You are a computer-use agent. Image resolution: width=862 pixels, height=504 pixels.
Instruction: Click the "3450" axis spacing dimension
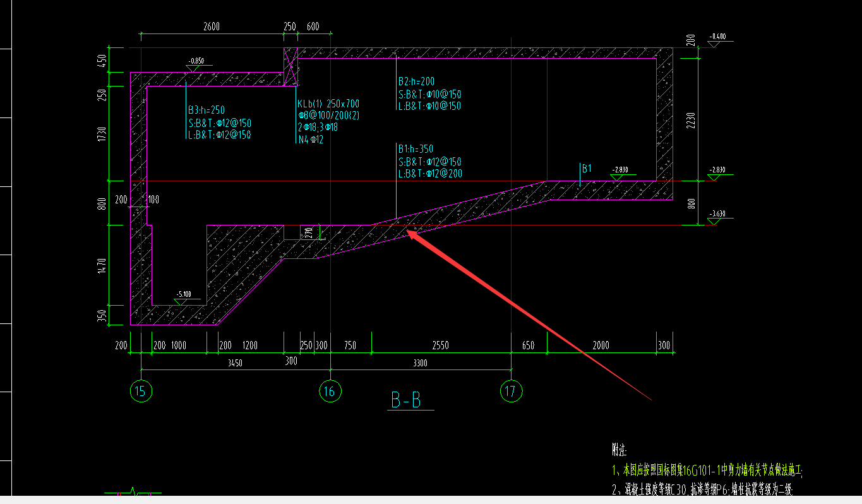coord(235,363)
